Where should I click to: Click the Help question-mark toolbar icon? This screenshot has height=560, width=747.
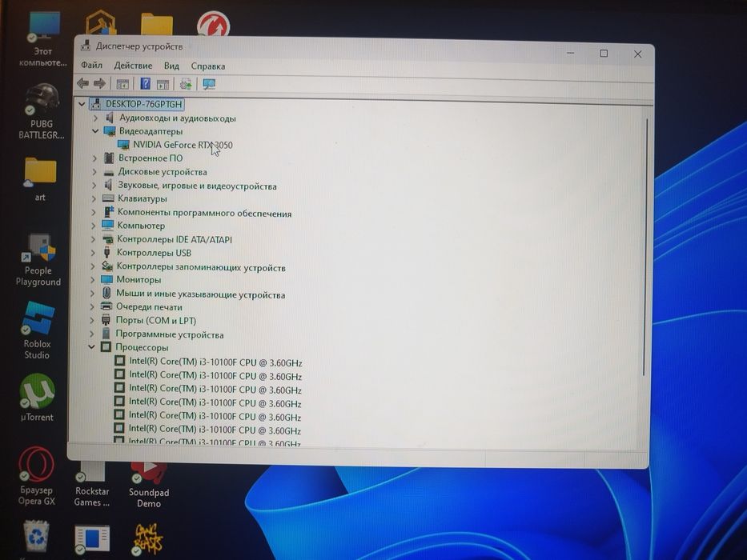click(145, 84)
